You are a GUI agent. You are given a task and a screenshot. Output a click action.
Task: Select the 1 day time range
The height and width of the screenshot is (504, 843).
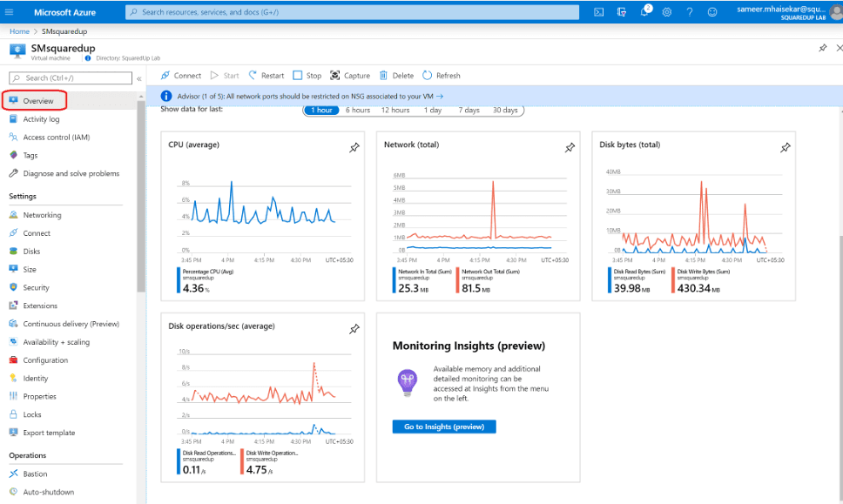pos(433,111)
